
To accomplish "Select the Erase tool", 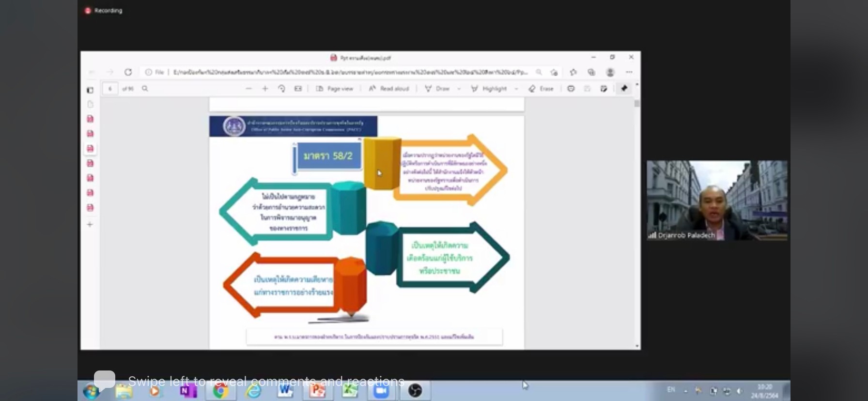I will click(541, 89).
